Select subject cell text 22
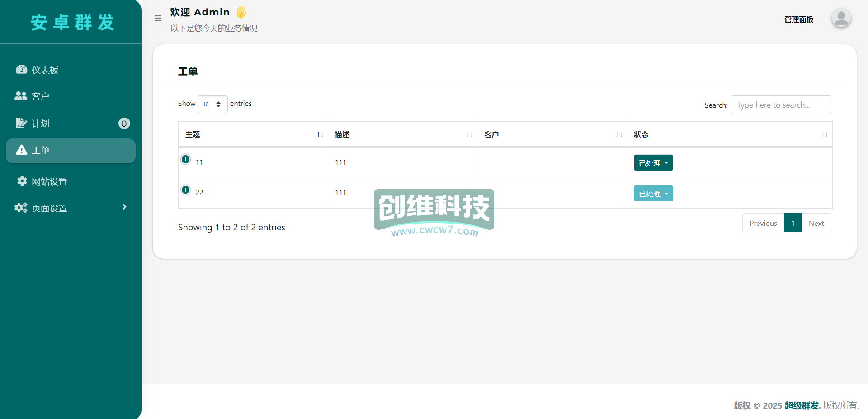This screenshot has height=419, width=868. 199,193
